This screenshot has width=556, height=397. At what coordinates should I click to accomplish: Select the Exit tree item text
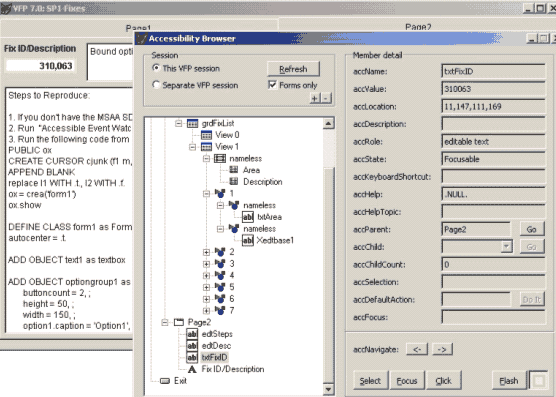180,381
